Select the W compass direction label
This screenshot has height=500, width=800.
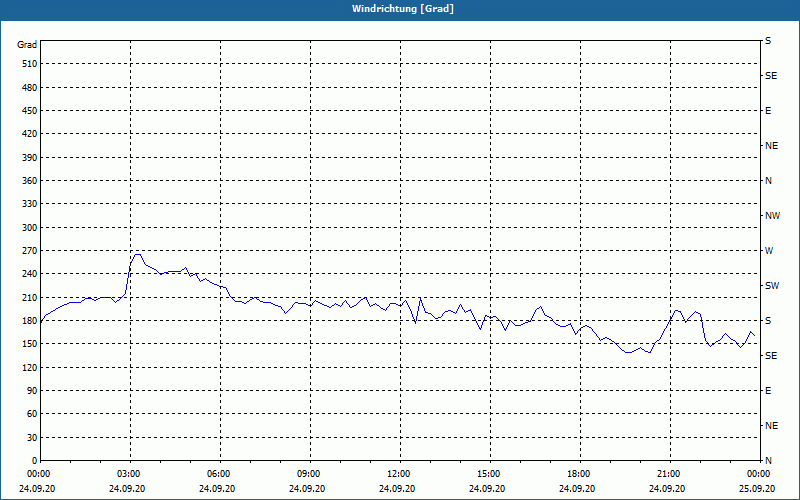pyautogui.click(x=769, y=251)
